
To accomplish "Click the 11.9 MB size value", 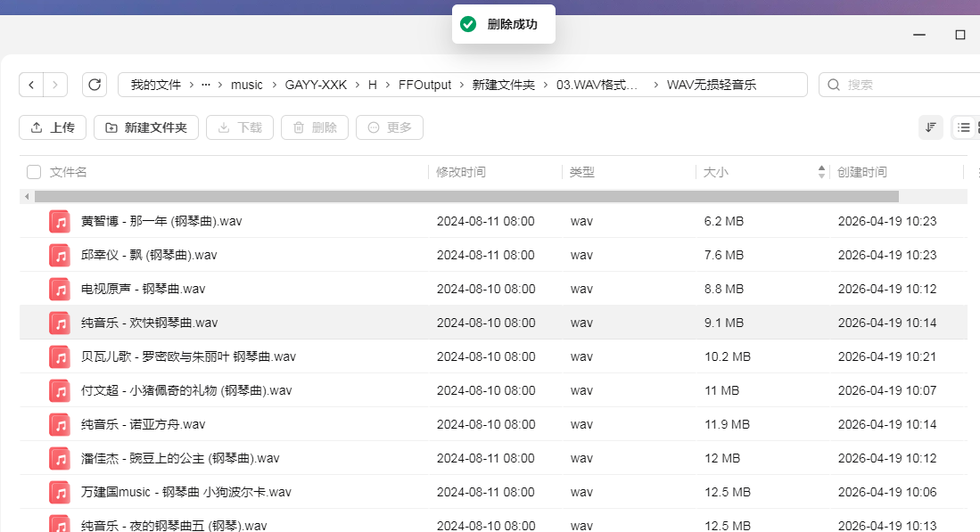I will (727, 424).
